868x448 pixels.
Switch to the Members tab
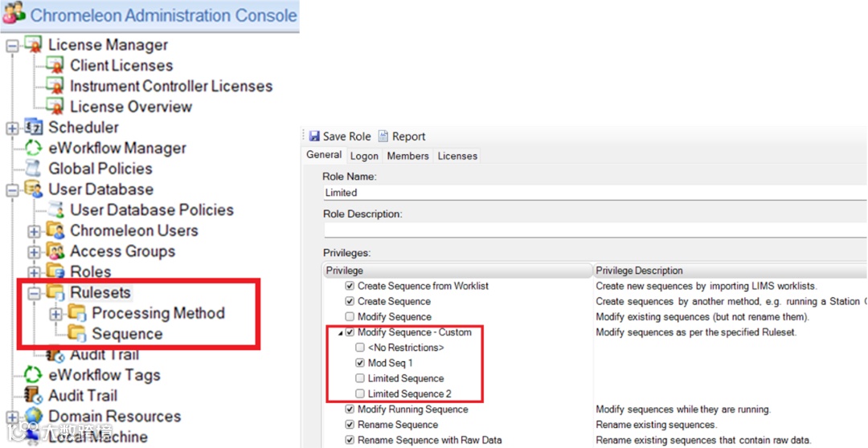coord(408,157)
